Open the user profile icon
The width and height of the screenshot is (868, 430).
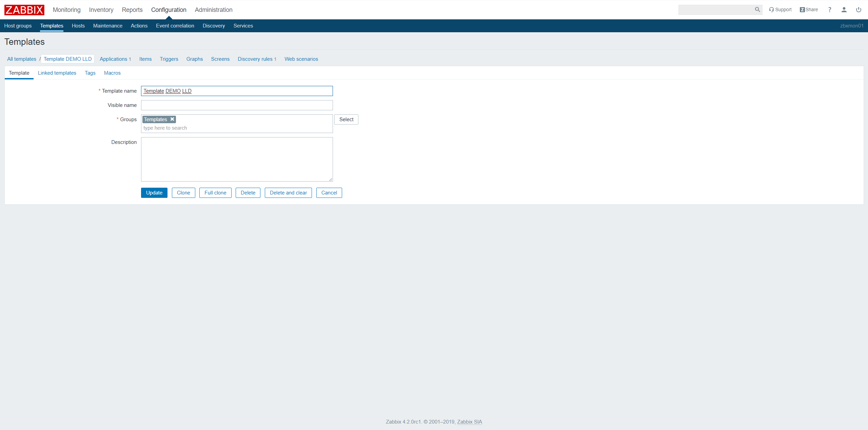click(844, 10)
